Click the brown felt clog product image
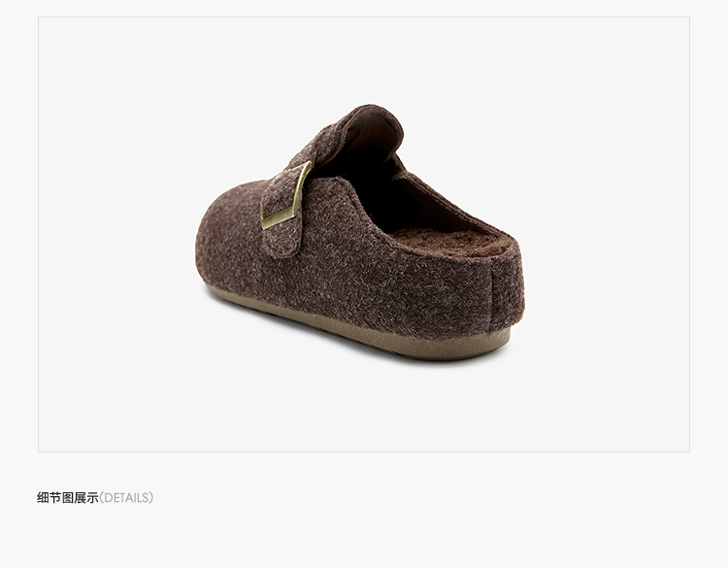Image resolution: width=728 pixels, height=568 pixels. 360,232
